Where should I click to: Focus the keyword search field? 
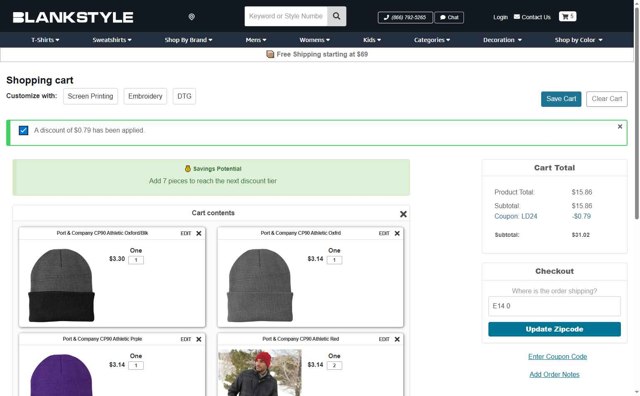286,16
